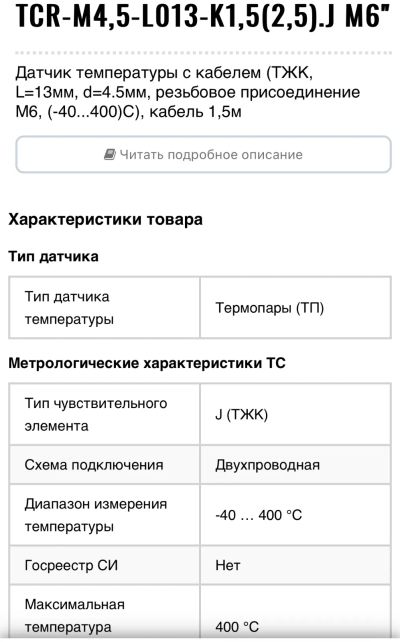
Task: Click Тип датчика section heading
Action: coord(54,256)
